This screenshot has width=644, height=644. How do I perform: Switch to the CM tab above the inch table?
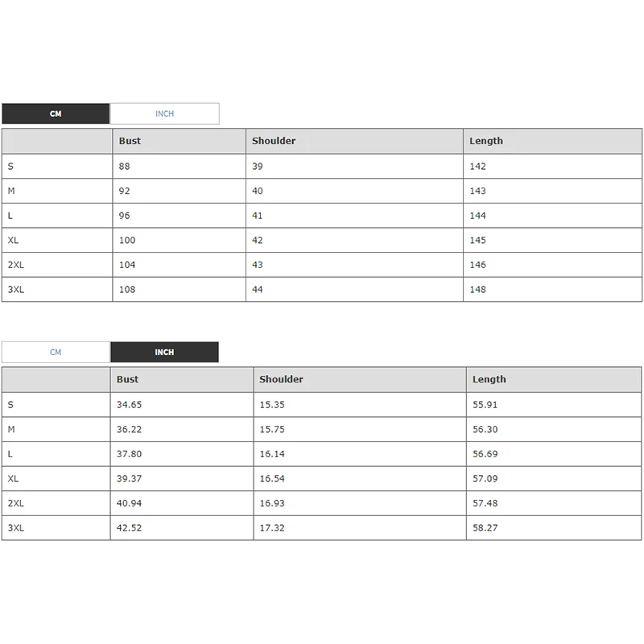(x=56, y=352)
